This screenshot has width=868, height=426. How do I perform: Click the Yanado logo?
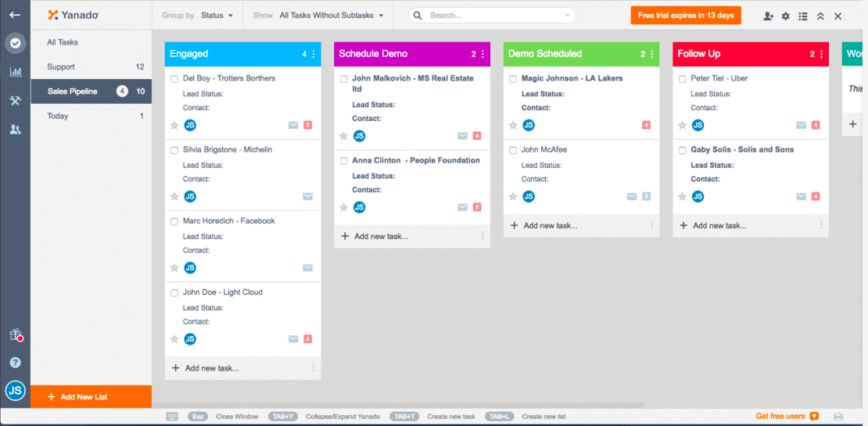(73, 15)
